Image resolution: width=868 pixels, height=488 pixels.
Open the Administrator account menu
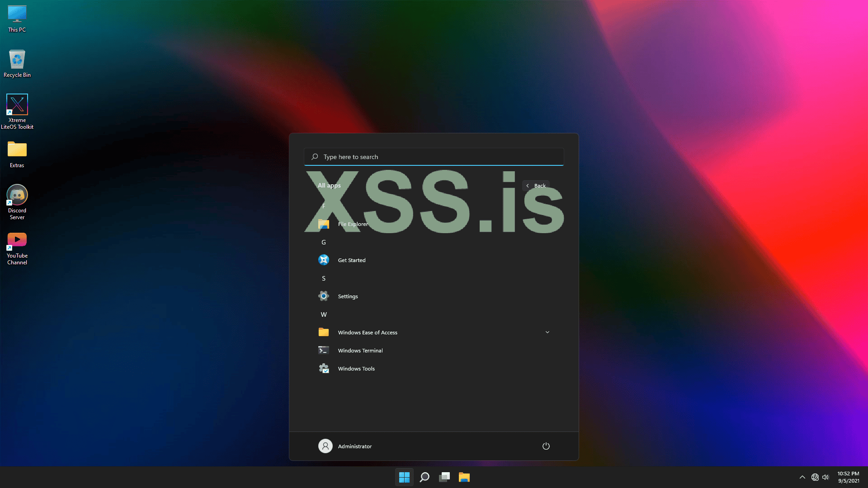pos(345,446)
